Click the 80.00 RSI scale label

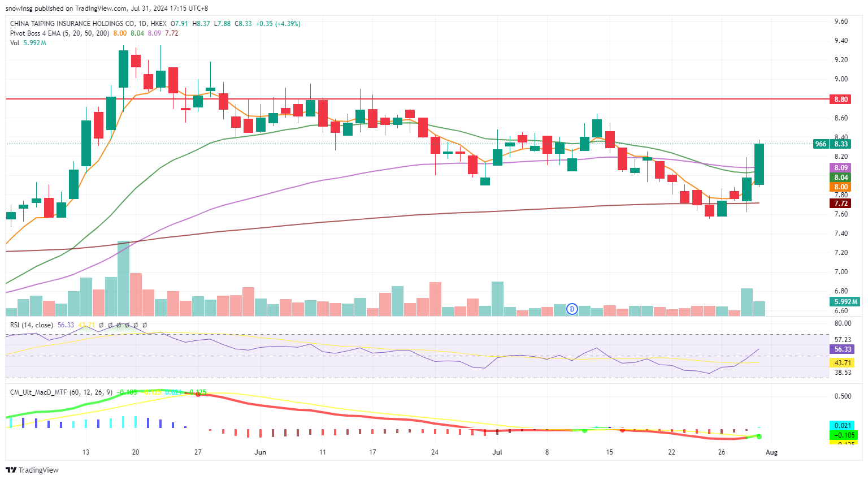pos(843,323)
